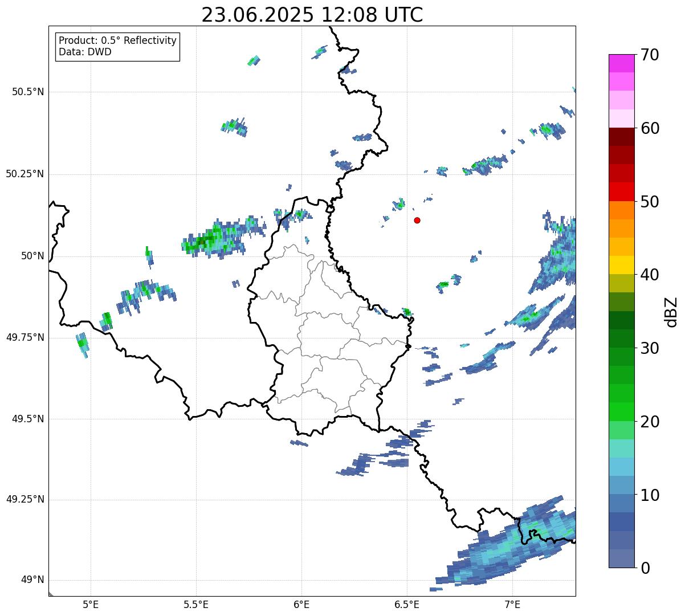Click the 50.25°N latitude label
The width and height of the screenshot is (685, 616).
coord(25,174)
